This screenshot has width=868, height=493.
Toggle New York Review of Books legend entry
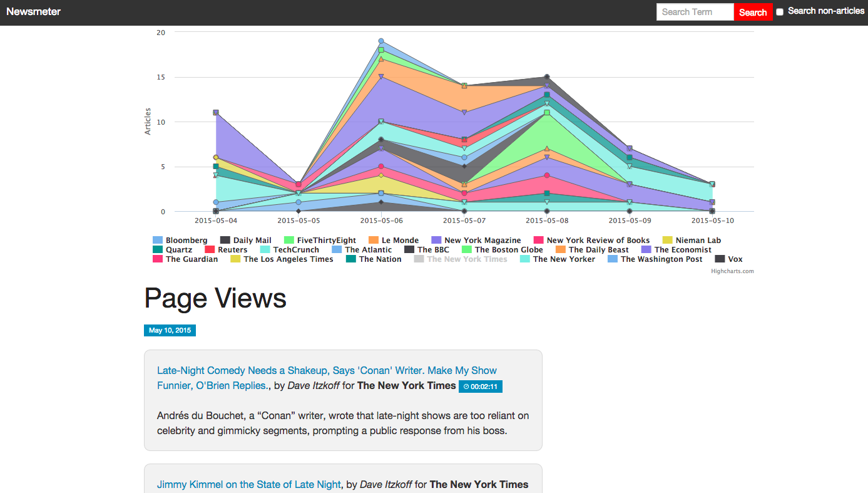click(591, 241)
